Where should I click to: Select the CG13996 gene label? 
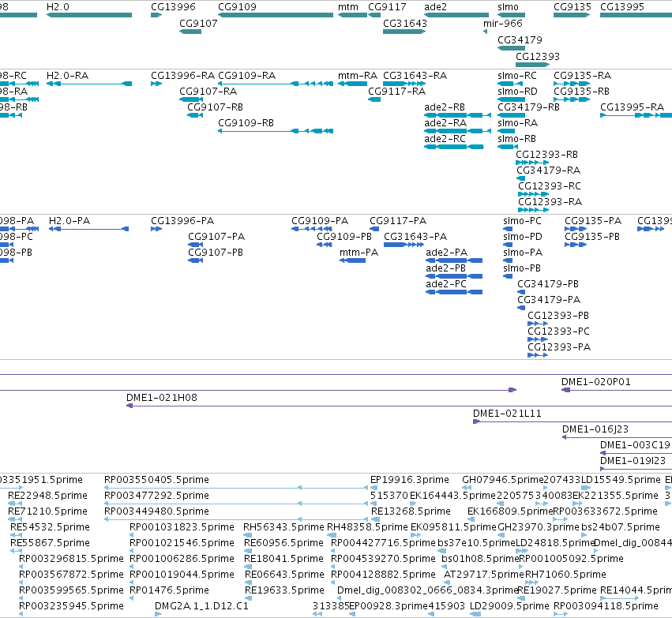[x=173, y=7]
